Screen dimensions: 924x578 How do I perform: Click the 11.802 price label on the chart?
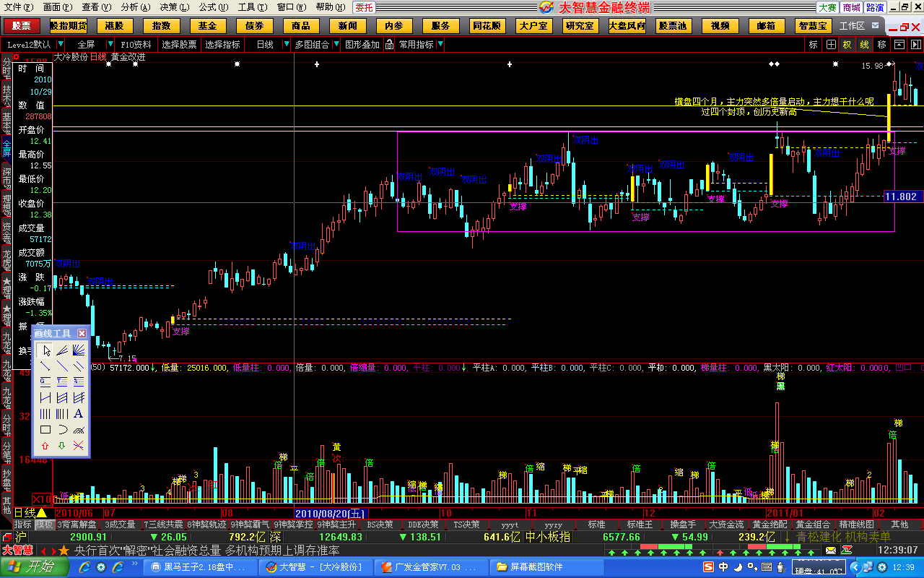pos(904,196)
